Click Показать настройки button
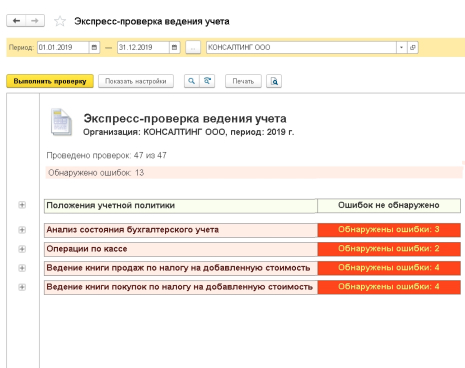Screen dimensions: 465x368 (136, 81)
